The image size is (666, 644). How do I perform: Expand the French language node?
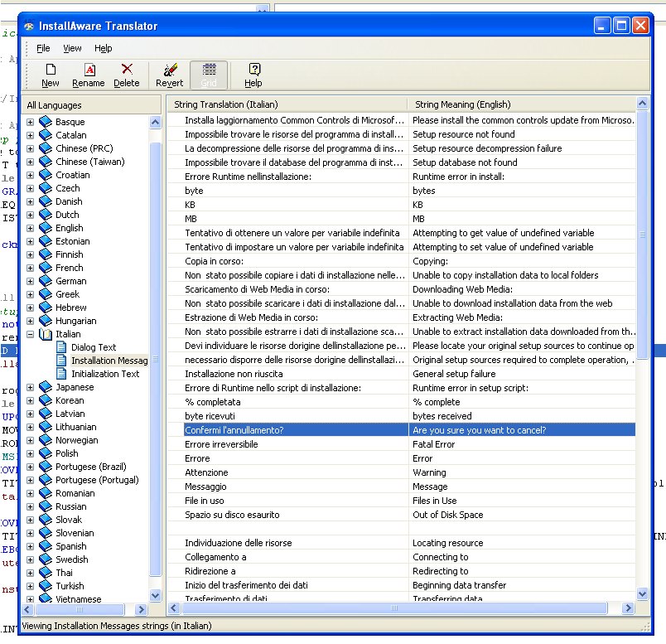30,268
